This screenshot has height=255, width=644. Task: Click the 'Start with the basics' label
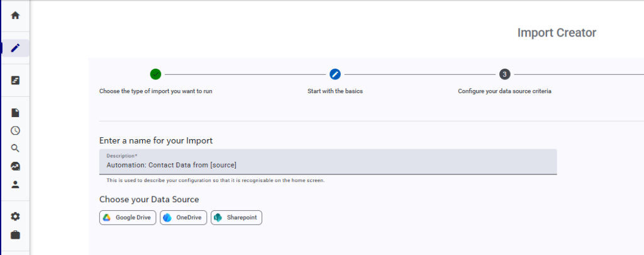click(335, 91)
